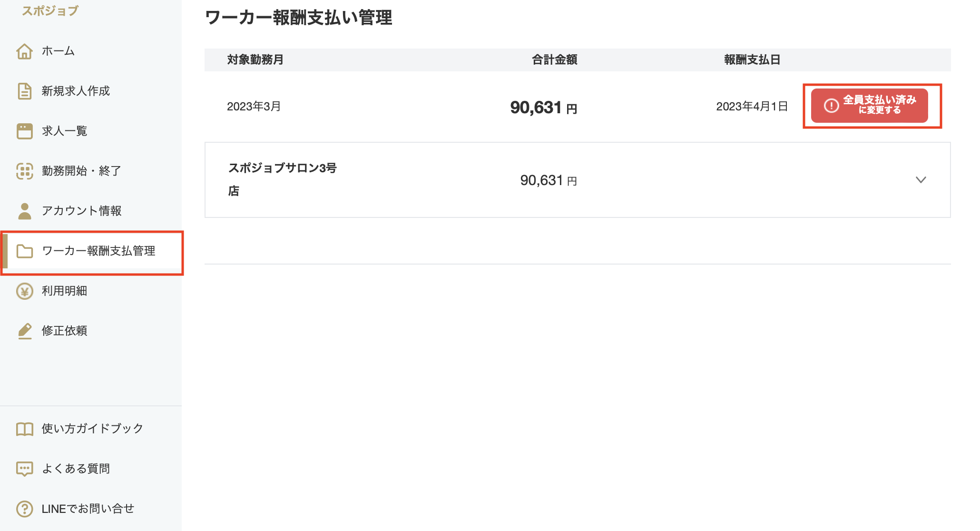
Task: Click the question mark LINE inquiry icon
Action: 24,509
